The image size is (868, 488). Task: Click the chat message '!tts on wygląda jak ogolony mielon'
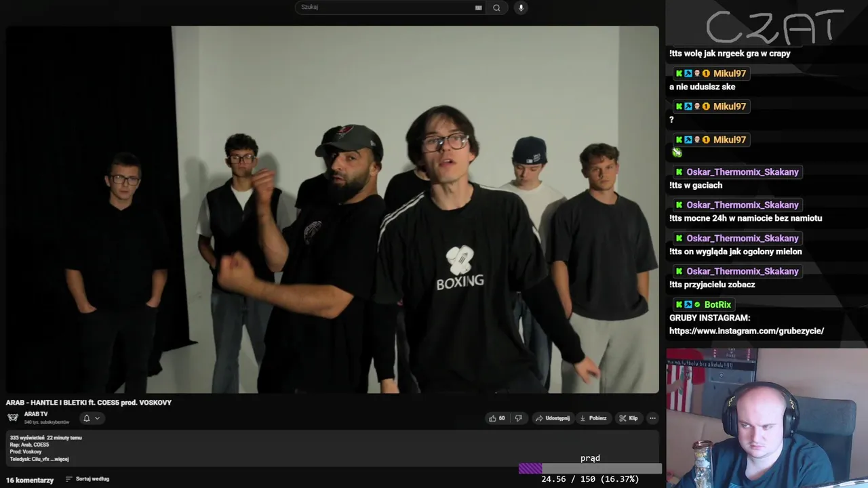point(736,251)
